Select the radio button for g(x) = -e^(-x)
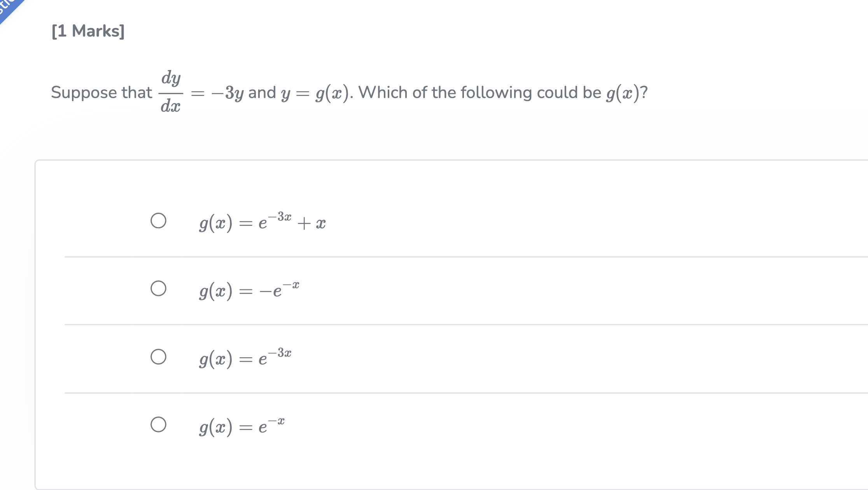The image size is (868, 490). [x=159, y=289]
